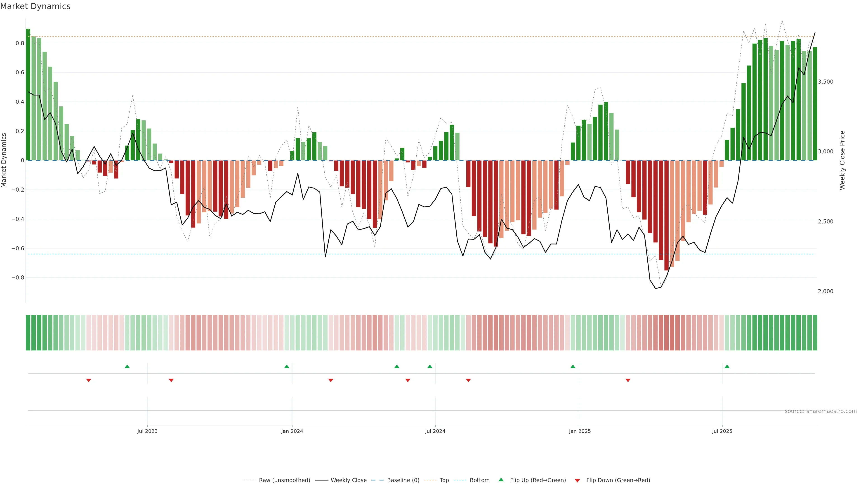The width and height of the screenshot is (868, 488).
Task: Click flip-up marker just before Jan 2024
Action: [287, 366]
